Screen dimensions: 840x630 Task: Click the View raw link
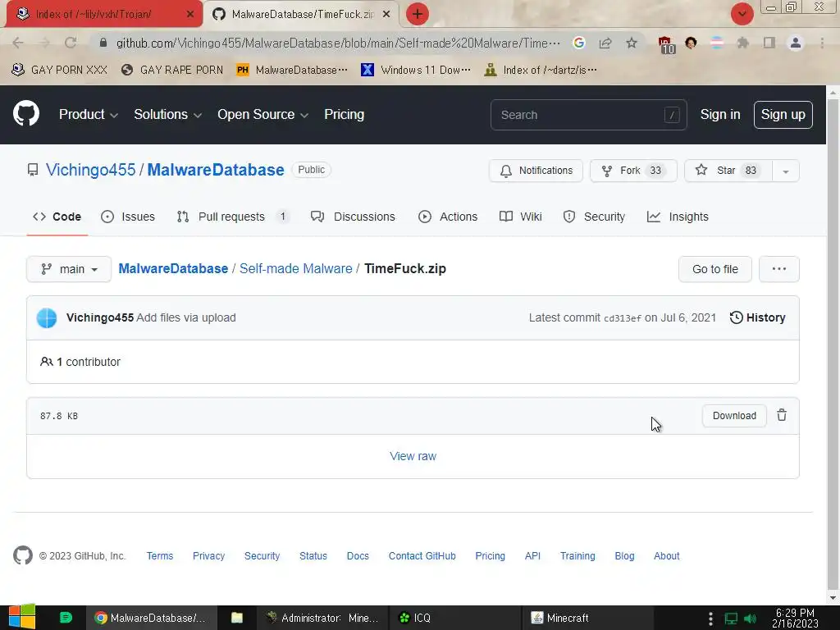pos(413,456)
